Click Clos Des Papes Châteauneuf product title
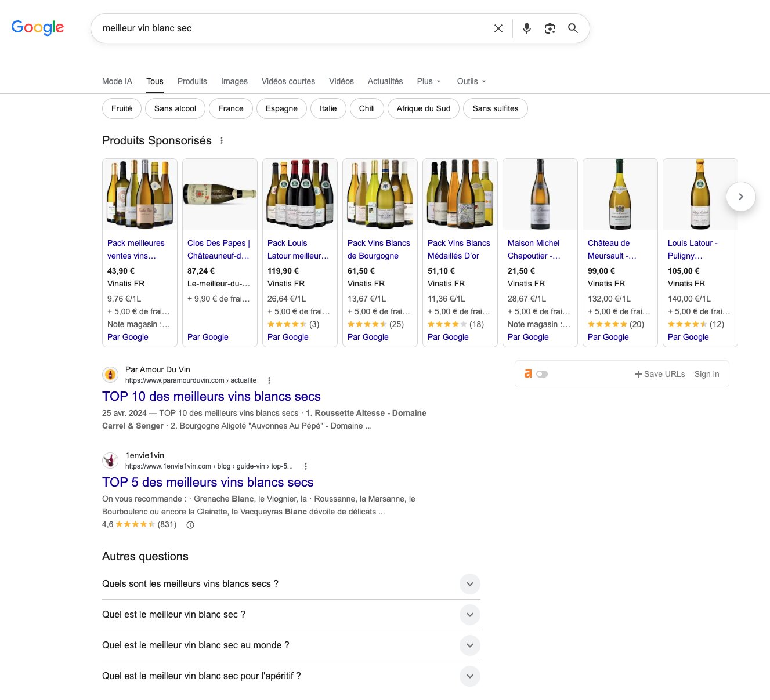 coord(219,249)
